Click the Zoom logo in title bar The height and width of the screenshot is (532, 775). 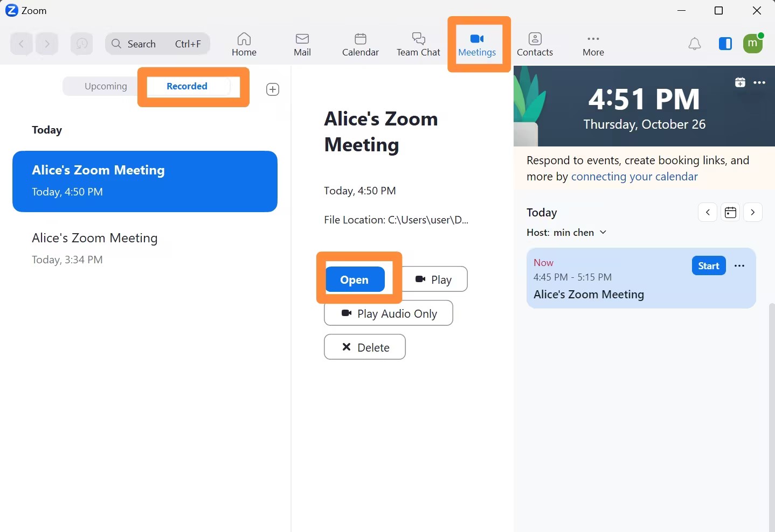[11, 10]
